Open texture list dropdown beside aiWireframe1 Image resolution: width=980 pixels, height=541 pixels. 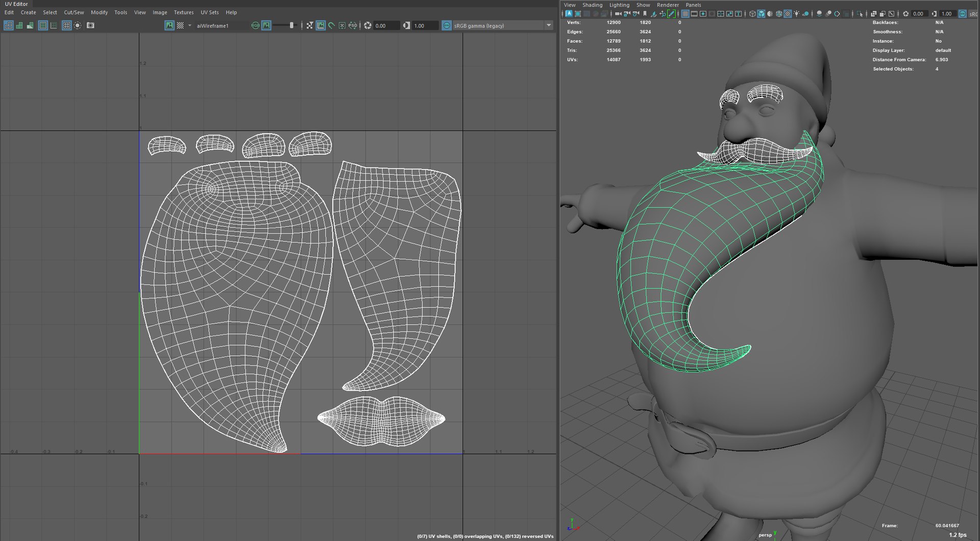(x=190, y=26)
